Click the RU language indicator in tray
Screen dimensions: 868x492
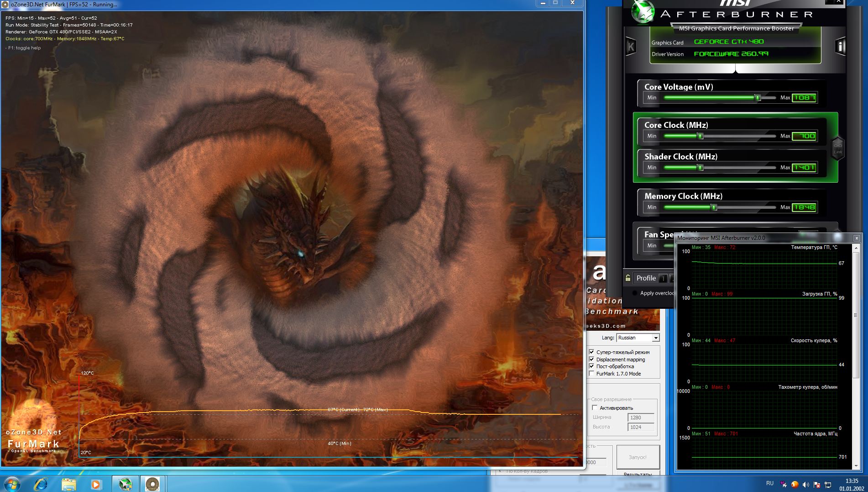(770, 483)
